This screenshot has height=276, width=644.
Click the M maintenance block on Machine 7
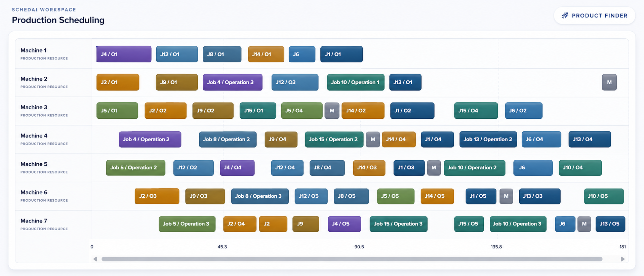coord(584,224)
